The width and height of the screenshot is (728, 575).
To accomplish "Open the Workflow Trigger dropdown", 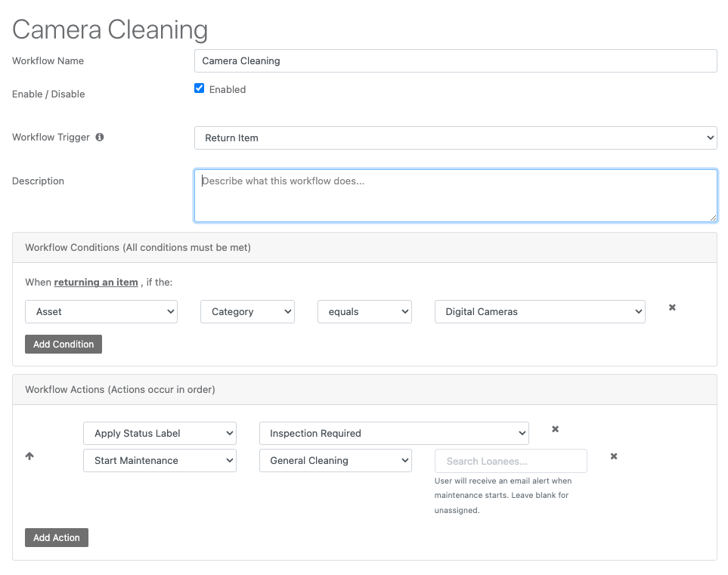I will (x=455, y=138).
